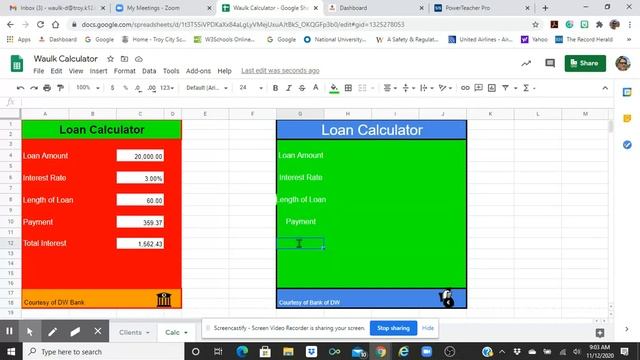Bookmark this page with the star icon
The height and width of the screenshot is (360, 640).
coord(536,24)
